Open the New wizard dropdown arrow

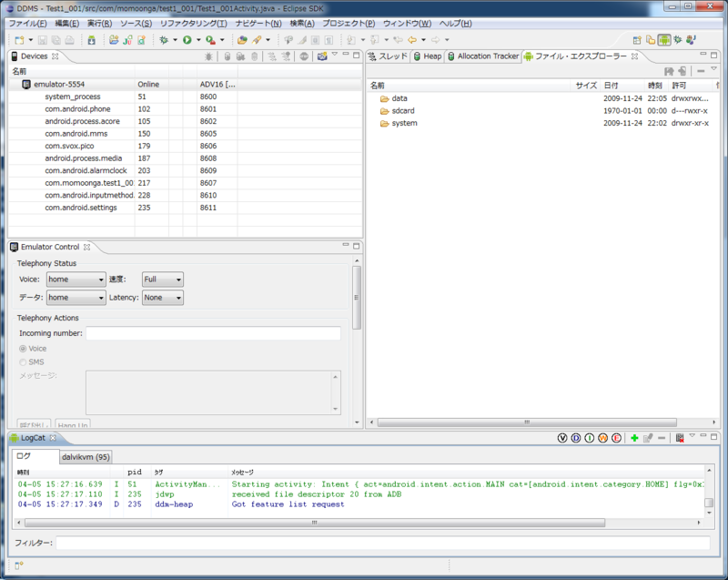point(31,40)
